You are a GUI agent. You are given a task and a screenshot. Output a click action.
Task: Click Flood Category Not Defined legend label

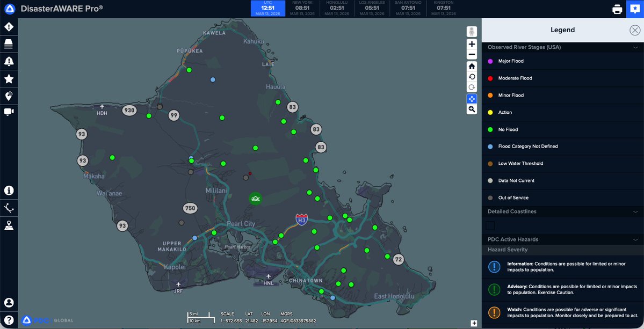[x=528, y=147]
